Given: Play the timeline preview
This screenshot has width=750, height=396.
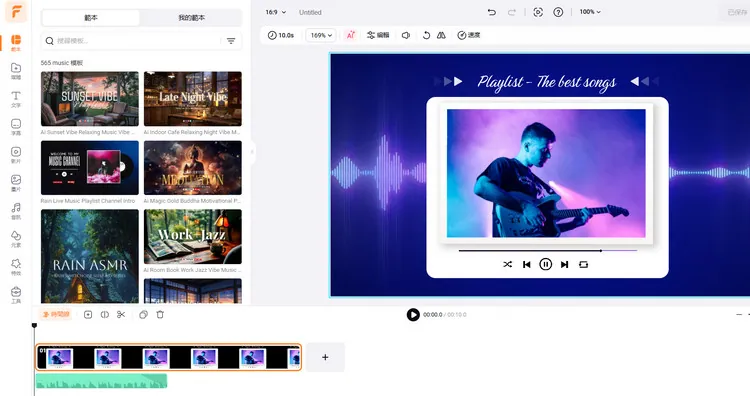Looking at the screenshot, I should [413, 315].
